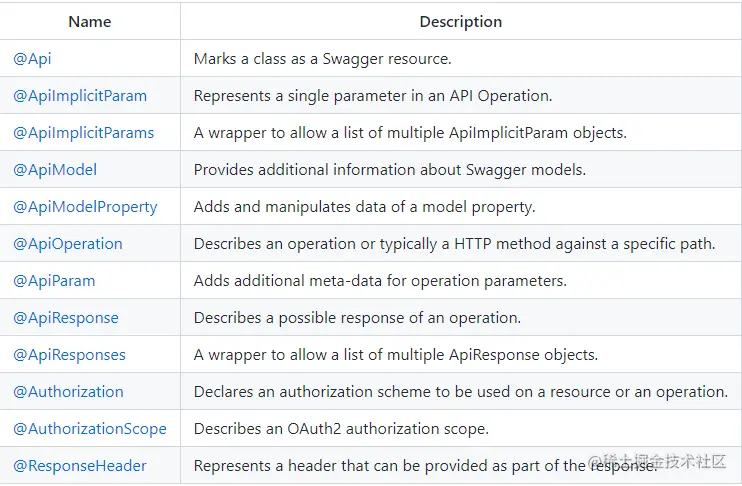The width and height of the screenshot is (742, 486).
Task: Open the @ApiOperation documentation link
Action: coord(68,244)
